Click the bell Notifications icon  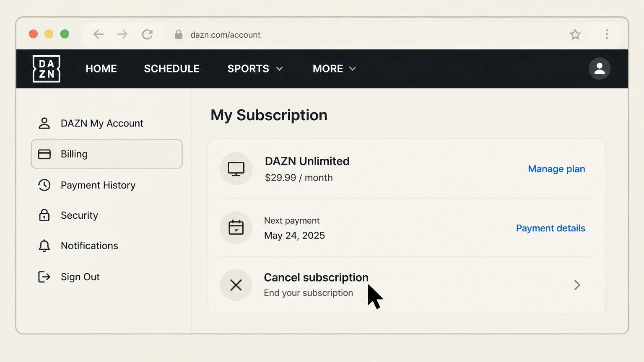point(44,246)
